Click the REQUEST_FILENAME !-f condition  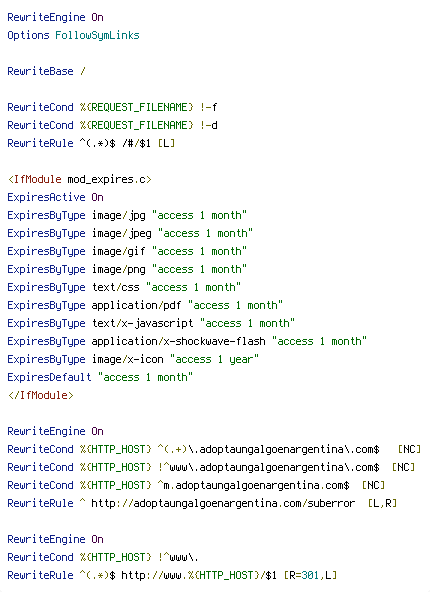point(112,107)
